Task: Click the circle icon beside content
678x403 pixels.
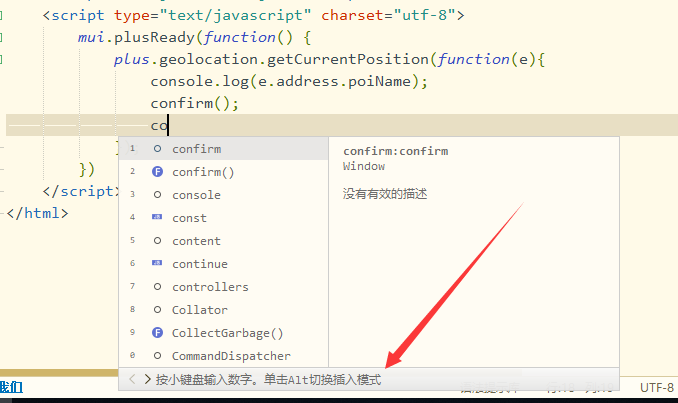Action: pos(157,241)
